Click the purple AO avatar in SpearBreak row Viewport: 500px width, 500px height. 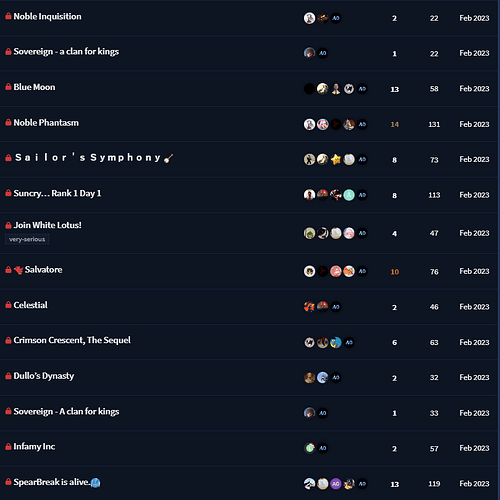coord(336,484)
